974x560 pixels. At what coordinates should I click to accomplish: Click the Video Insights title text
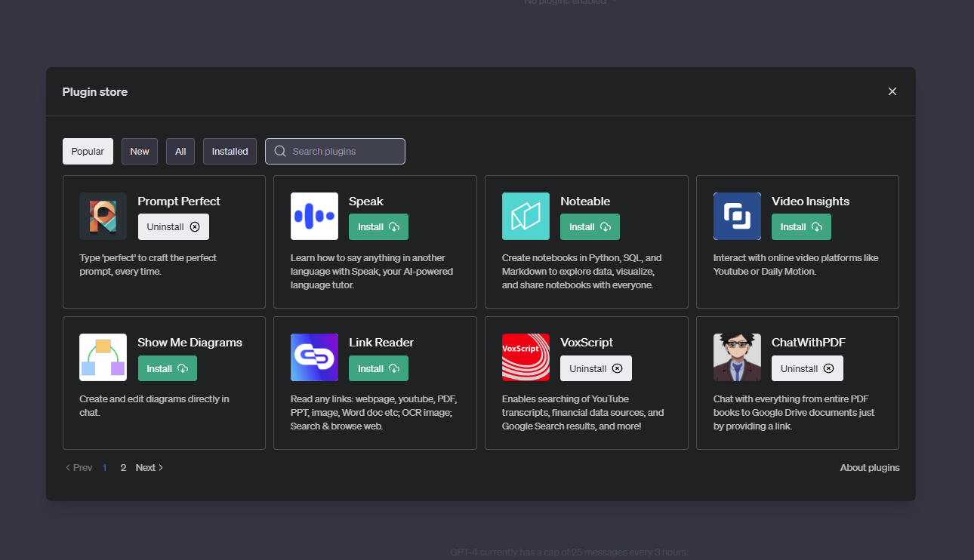pyautogui.click(x=810, y=202)
